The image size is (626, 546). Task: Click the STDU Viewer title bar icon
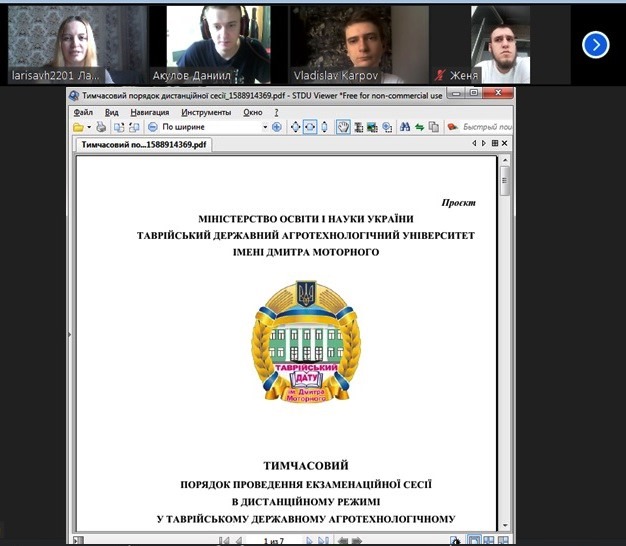74,95
